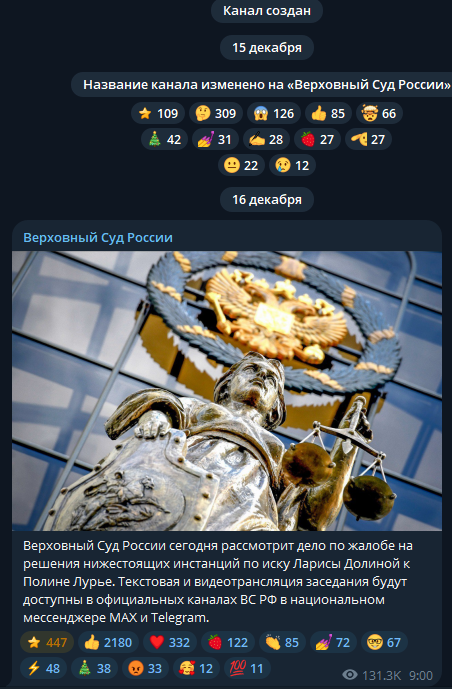Toggle the star reaction showing 109
This screenshot has width=452, height=689.
[158, 113]
